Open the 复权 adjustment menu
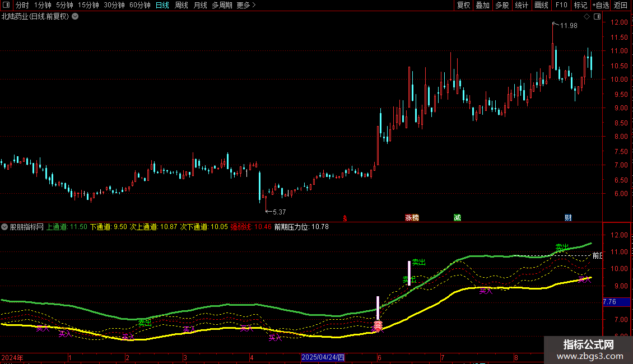The image size is (633, 364). point(463,5)
